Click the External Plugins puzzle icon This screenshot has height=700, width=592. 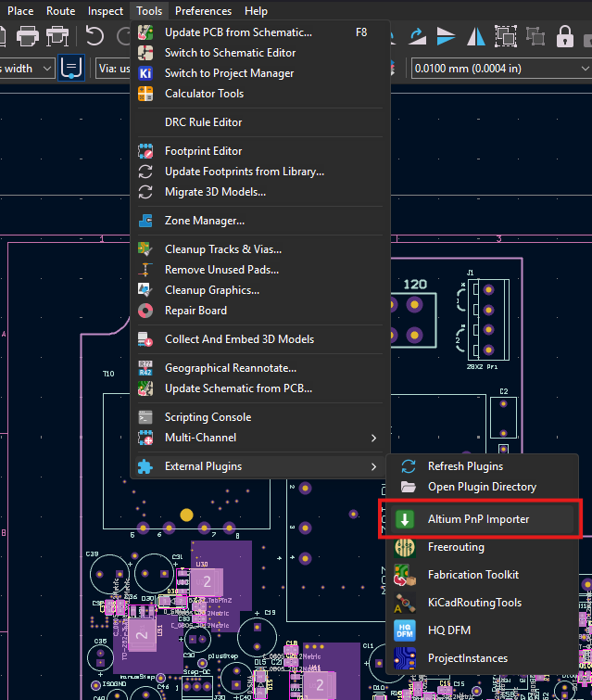(x=145, y=466)
